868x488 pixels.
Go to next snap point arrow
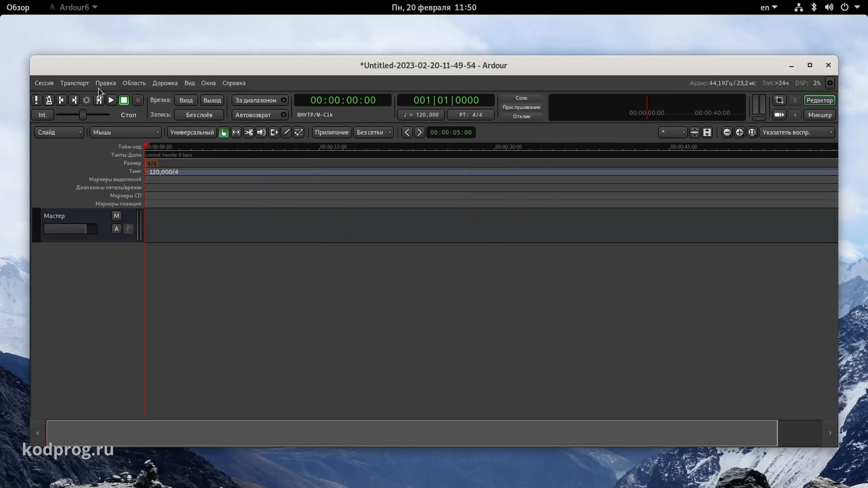420,132
